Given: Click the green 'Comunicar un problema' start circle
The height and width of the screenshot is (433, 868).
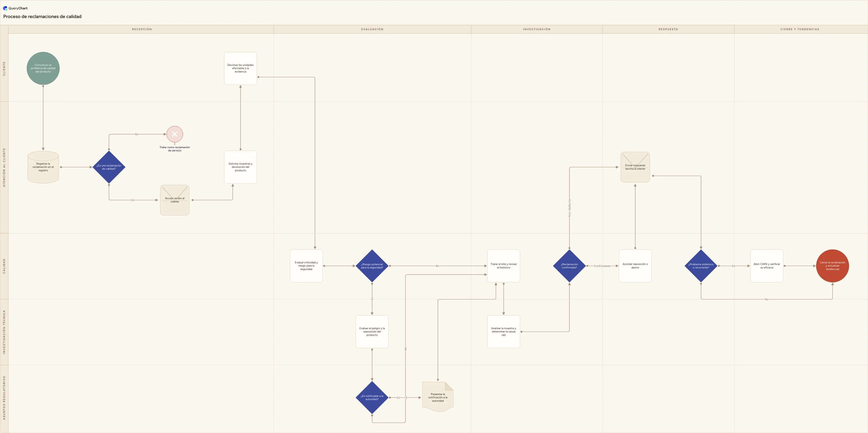Looking at the screenshot, I should [x=43, y=68].
